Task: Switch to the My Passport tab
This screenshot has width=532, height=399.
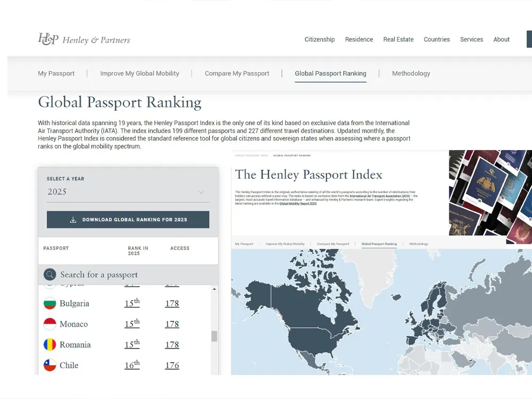Action: [56, 73]
